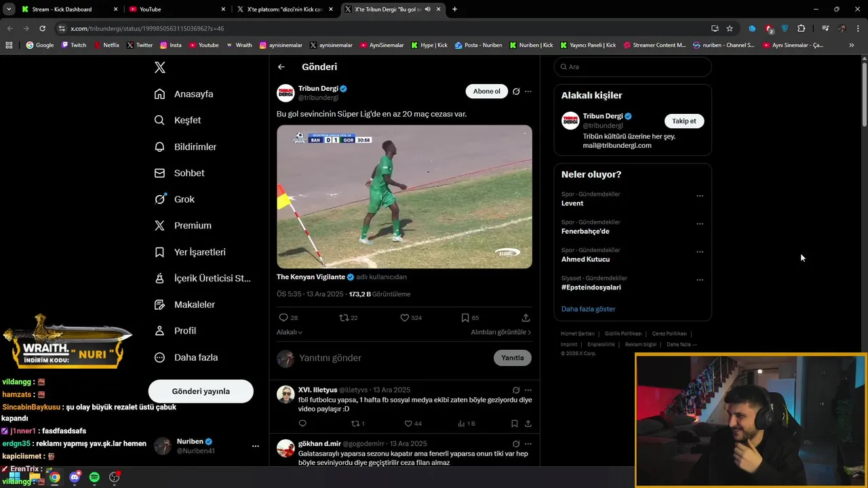Open Chrome extensions puzzle icon
The height and width of the screenshot is (488, 868).
[802, 28]
